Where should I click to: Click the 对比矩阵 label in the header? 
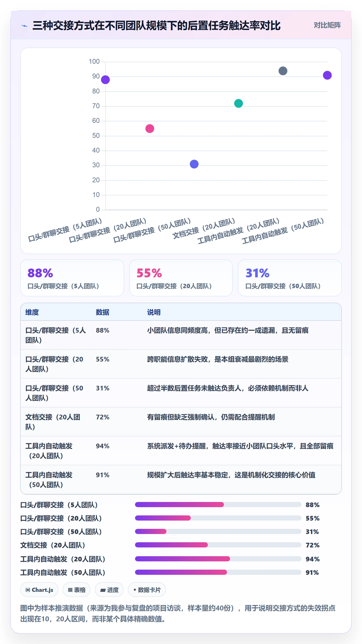click(327, 25)
